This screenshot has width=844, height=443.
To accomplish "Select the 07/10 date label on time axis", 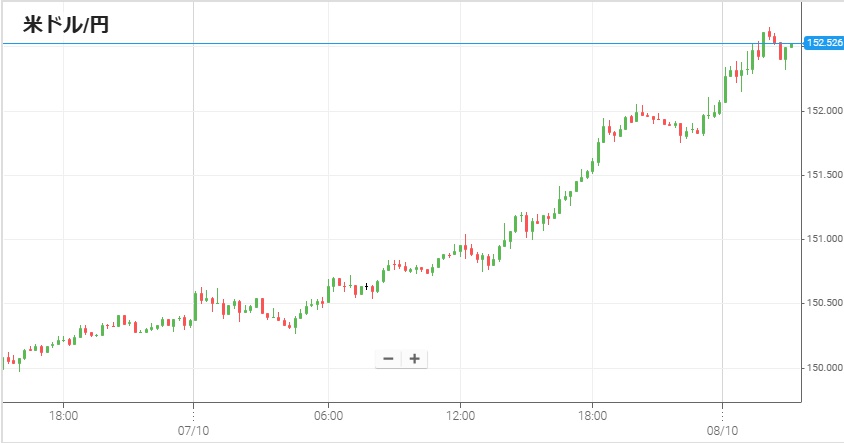I will (x=192, y=431).
